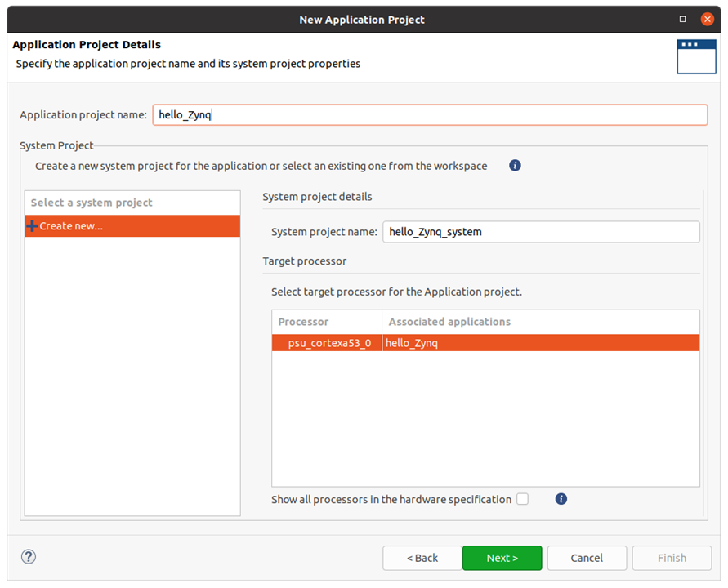The height and width of the screenshot is (588, 728).
Task: Click the wizard banner window icon
Action: pyautogui.click(x=695, y=56)
